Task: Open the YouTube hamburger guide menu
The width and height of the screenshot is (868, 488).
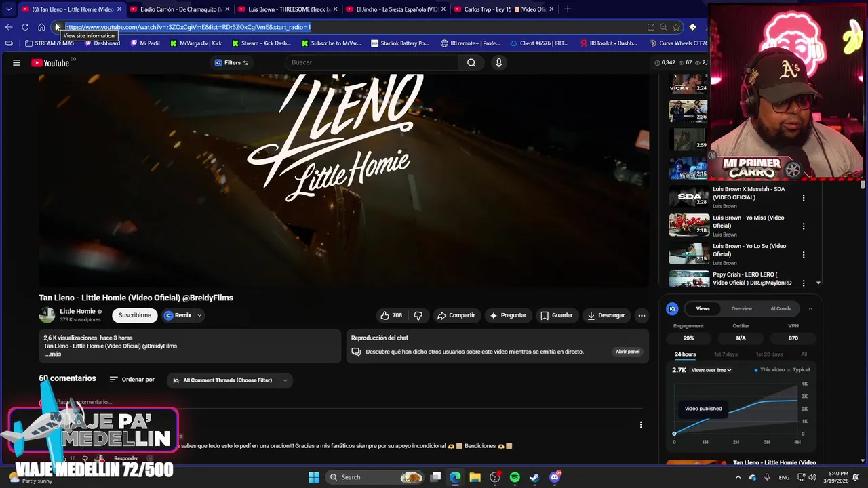Action: coord(16,63)
